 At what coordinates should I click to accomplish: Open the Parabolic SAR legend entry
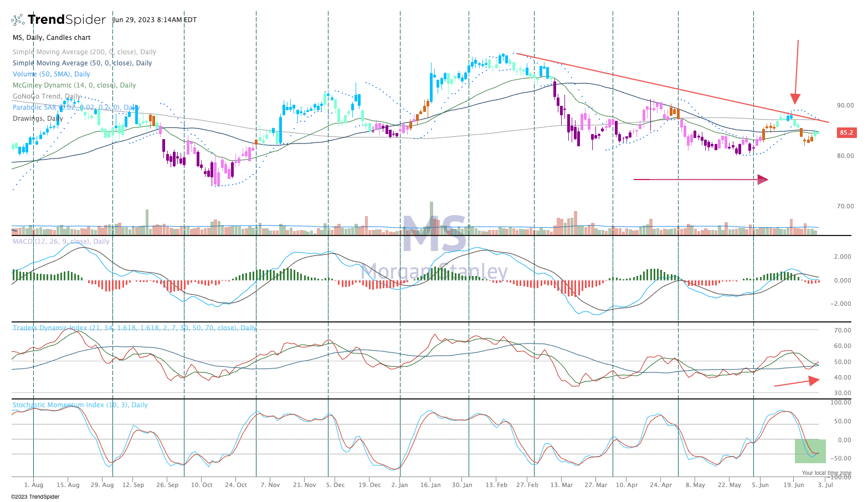point(76,107)
